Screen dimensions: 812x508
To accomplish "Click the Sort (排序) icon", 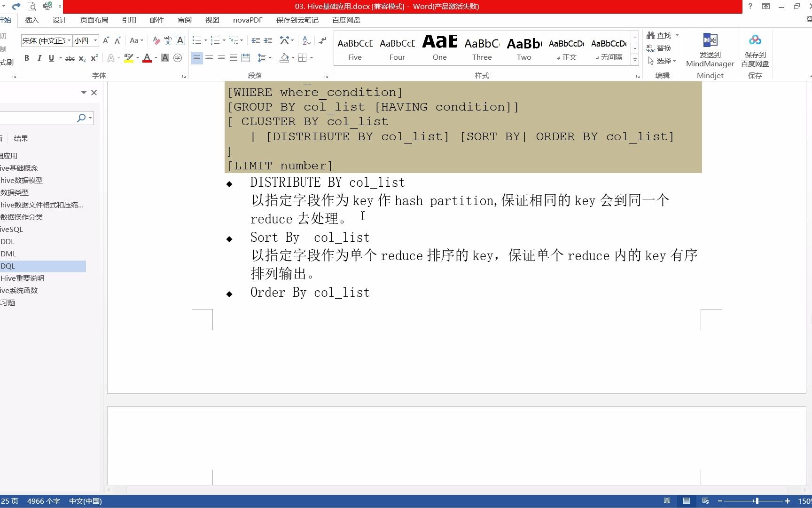I will pos(306,40).
